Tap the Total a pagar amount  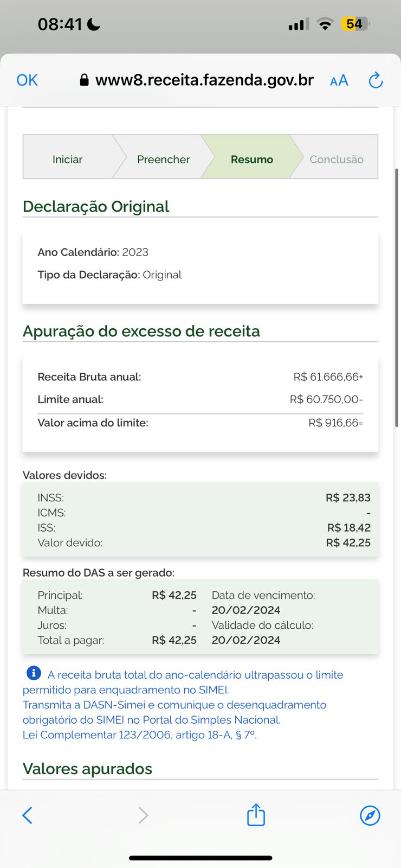click(x=174, y=640)
